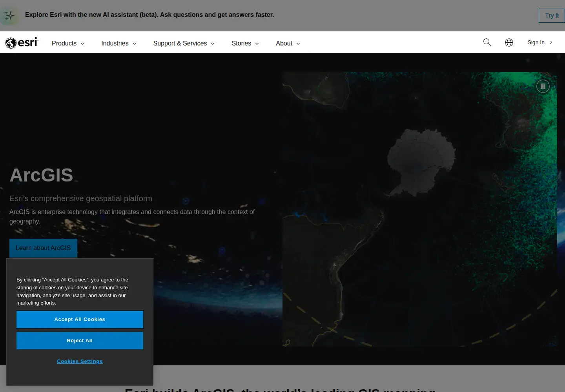Open the Products menu
565x392 pixels.
[x=68, y=43]
